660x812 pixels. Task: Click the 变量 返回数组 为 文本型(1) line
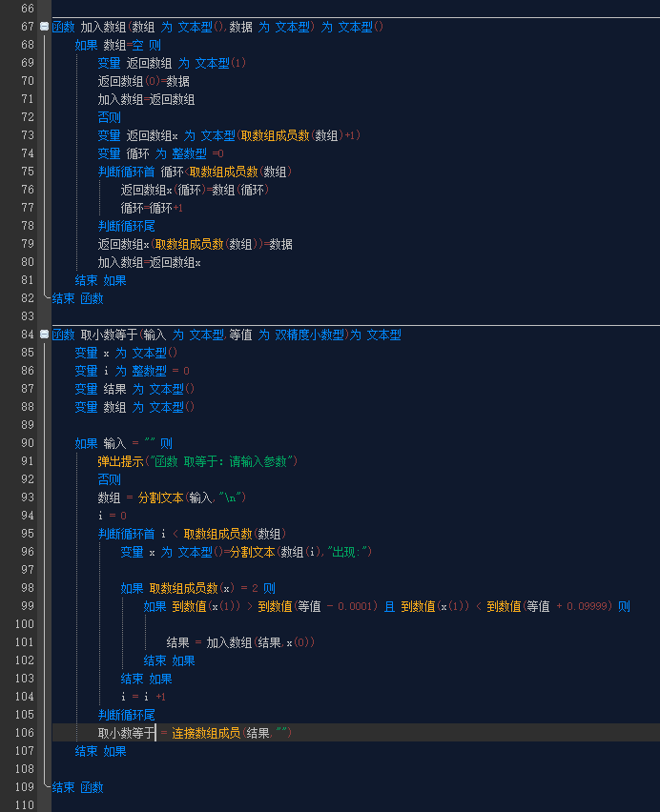click(x=172, y=63)
